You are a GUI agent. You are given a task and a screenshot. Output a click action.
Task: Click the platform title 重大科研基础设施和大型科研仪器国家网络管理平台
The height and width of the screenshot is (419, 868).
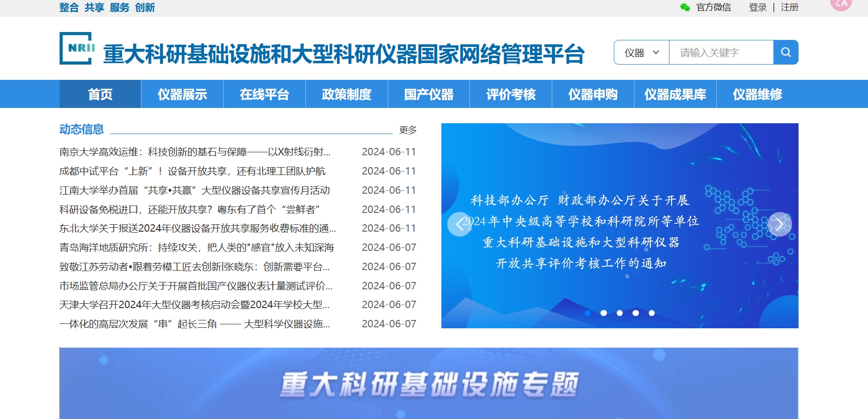tap(344, 54)
